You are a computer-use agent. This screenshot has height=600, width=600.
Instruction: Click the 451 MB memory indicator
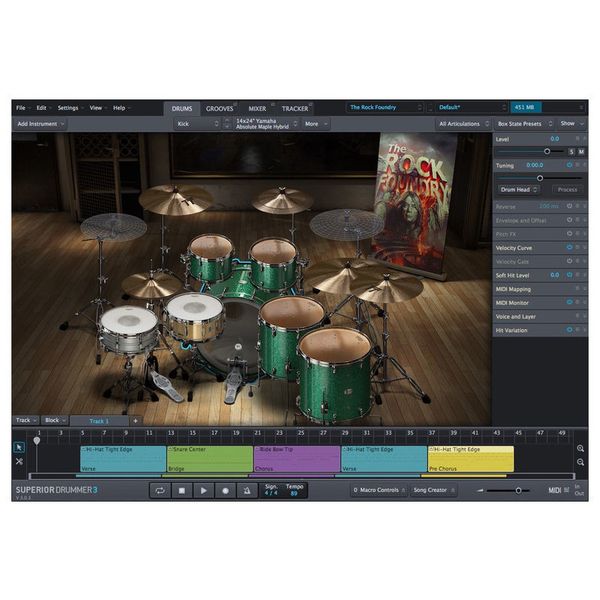(x=525, y=108)
